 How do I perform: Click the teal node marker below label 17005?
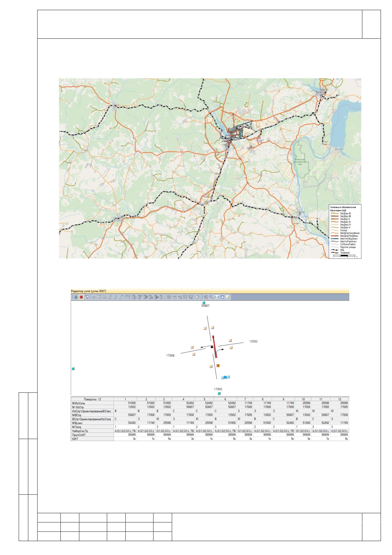click(x=219, y=393)
